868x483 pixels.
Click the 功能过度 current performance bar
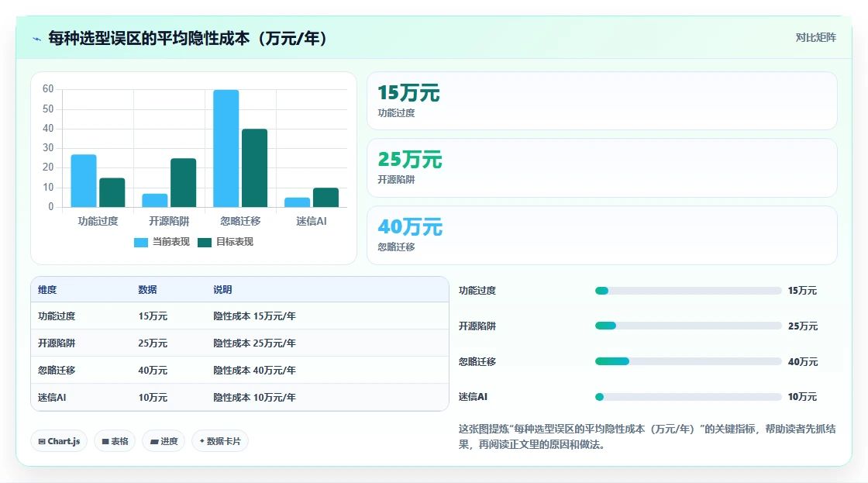point(84,181)
